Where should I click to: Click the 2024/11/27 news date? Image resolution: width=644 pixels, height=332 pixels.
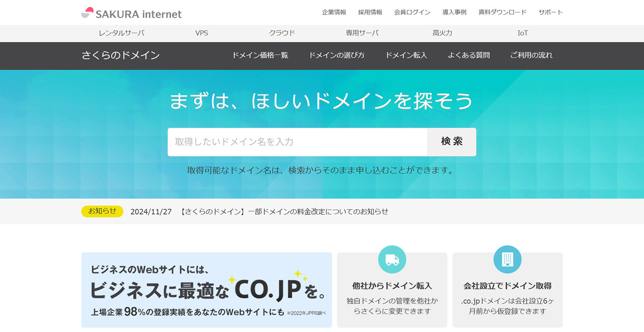(x=151, y=212)
